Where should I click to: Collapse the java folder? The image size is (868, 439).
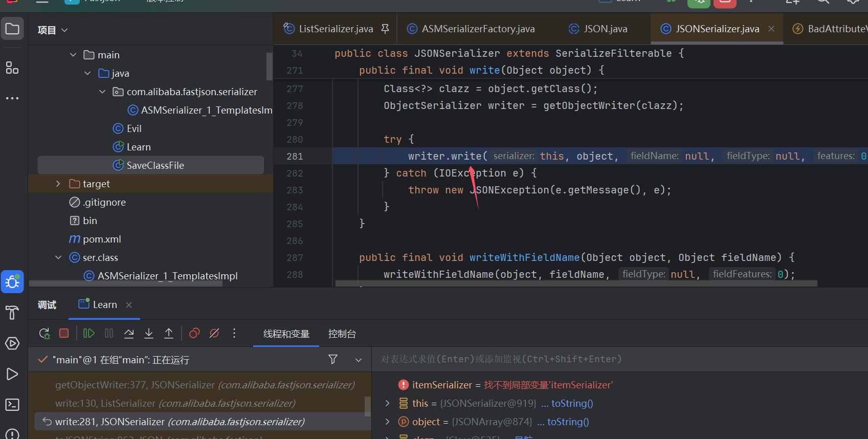point(87,73)
